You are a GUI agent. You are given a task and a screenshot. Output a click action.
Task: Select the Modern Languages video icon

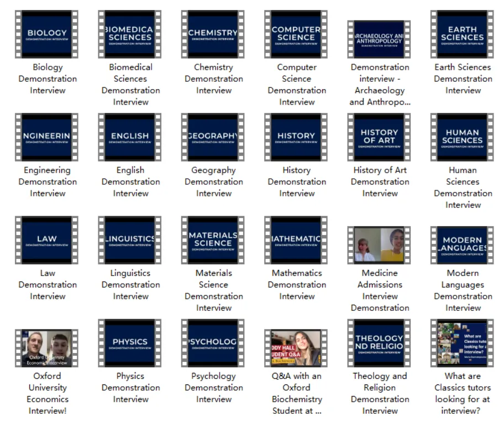click(x=462, y=245)
